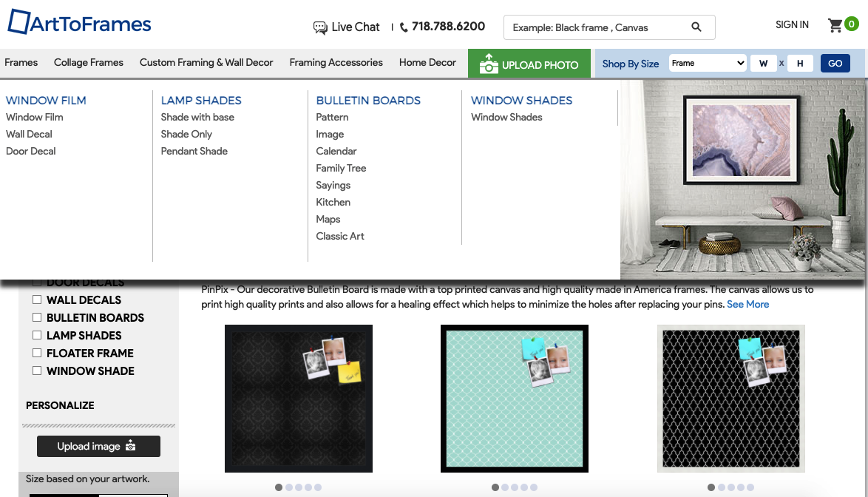Image resolution: width=868 pixels, height=497 pixels.
Task: Toggle the Window Shade checkbox
Action: tap(37, 371)
